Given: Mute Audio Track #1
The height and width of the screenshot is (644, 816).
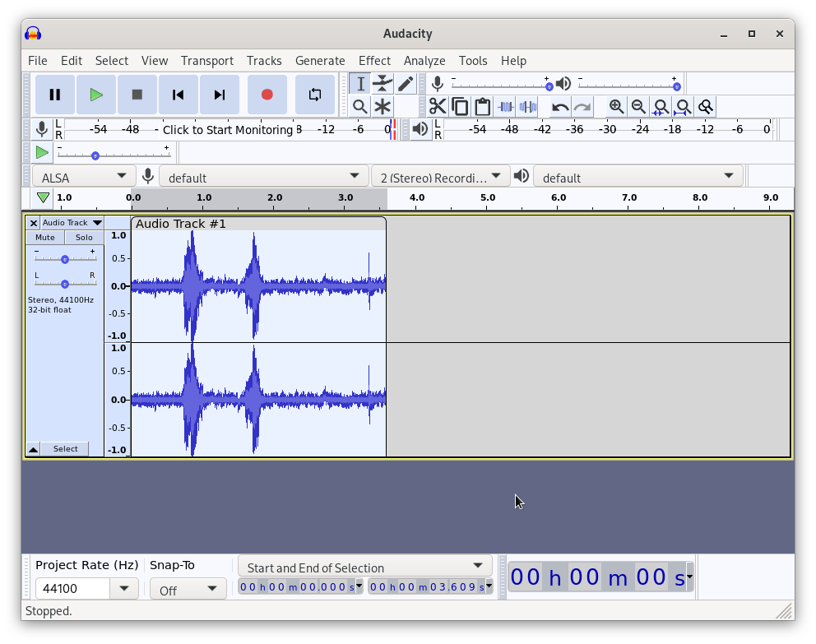Looking at the screenshot, I should [44, 237].
